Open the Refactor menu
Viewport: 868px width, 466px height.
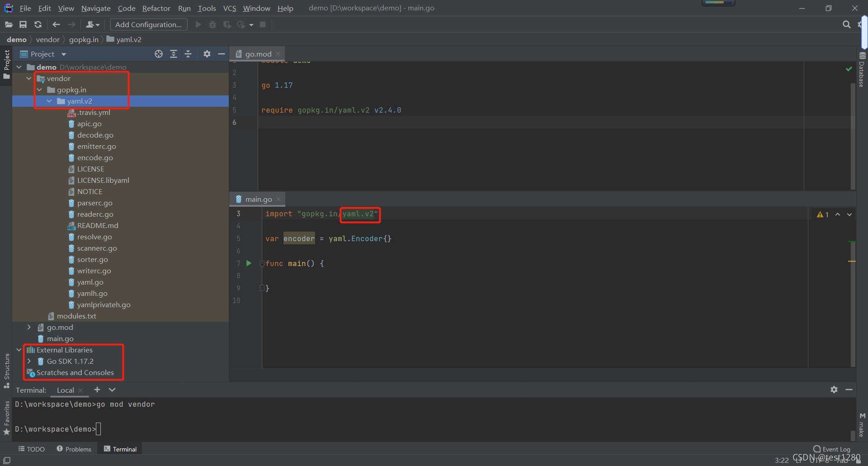(x=156, y=8)
